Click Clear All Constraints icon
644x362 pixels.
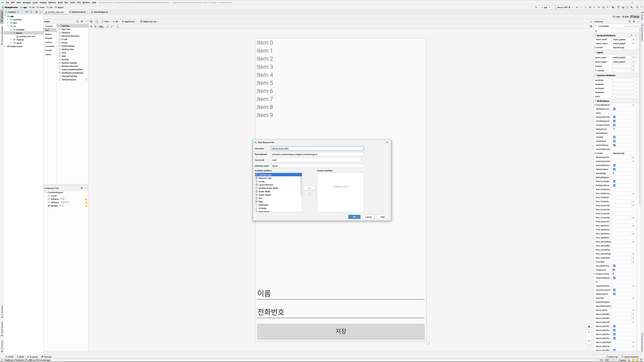pyautogui.click(x=108, y=26)
